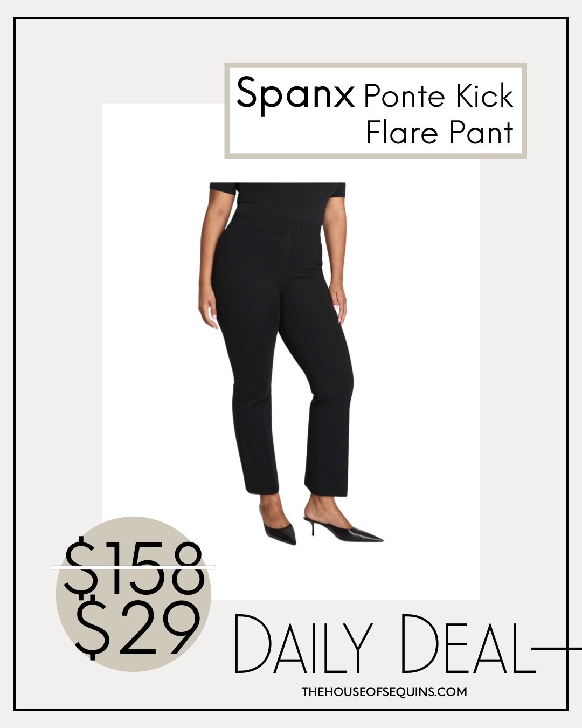Open thehouseofsequins.com website link
The height and width of the screenshot is (728, 582).
tap(384, 692)
